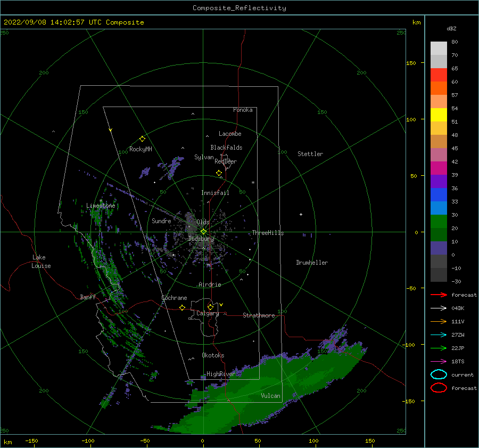Click the Didsbury label
The image size is (479, 448).
click(x=201, y=239)
